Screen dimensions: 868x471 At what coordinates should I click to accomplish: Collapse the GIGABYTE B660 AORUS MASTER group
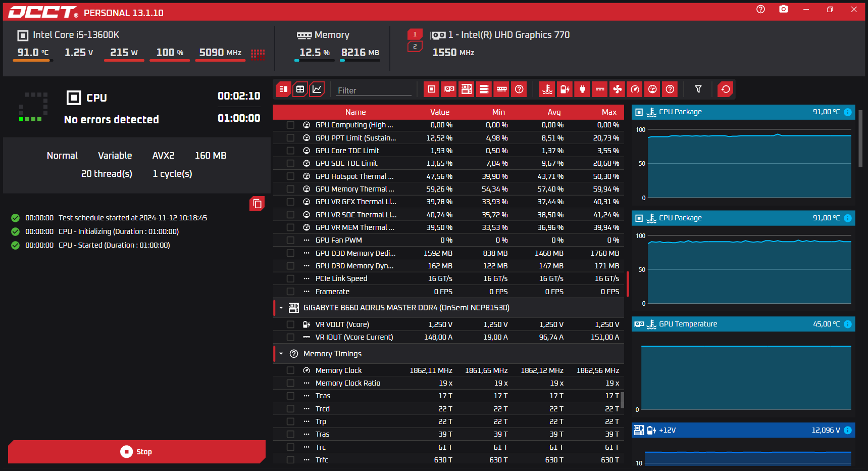pos(281,308)
